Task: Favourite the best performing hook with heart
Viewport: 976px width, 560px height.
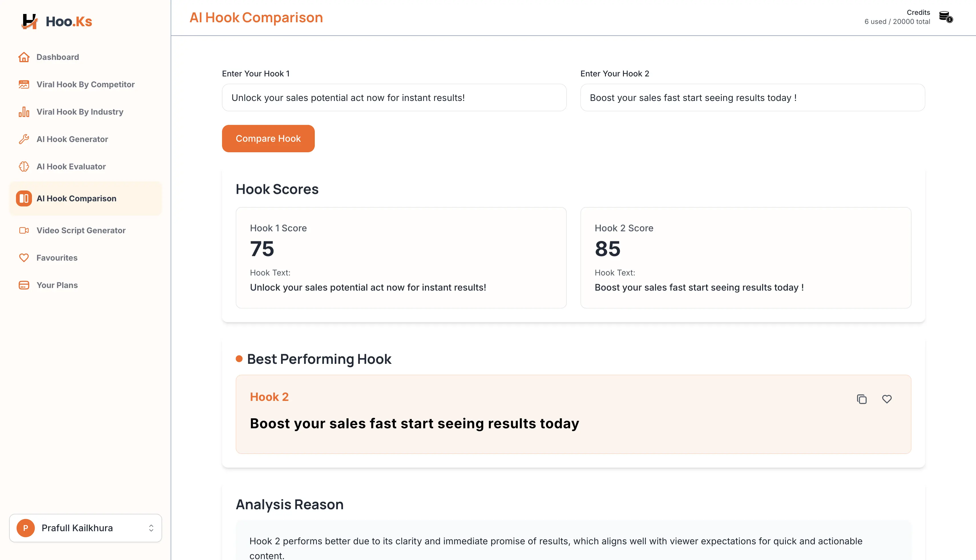Action: tap(887, 399)
